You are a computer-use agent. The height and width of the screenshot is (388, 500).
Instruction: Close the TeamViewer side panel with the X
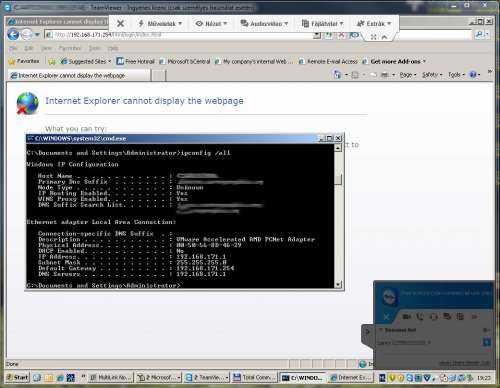coord(386,317)
